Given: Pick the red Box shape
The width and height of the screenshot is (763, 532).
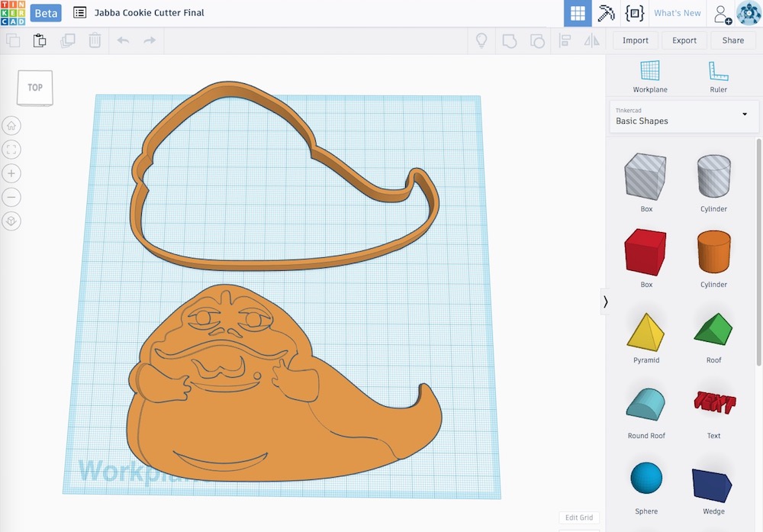Looking at the screenshot, I should pos(646,253).
